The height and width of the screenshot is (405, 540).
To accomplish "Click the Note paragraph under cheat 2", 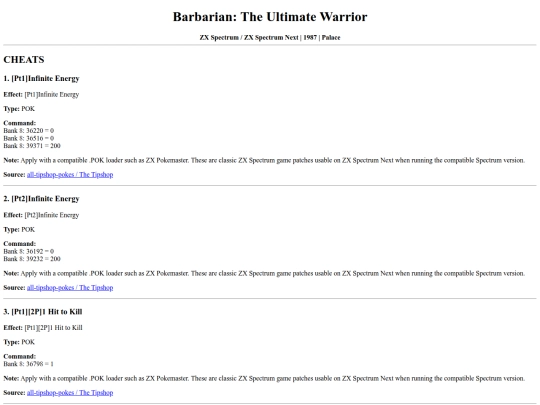I will click(264, 273).
